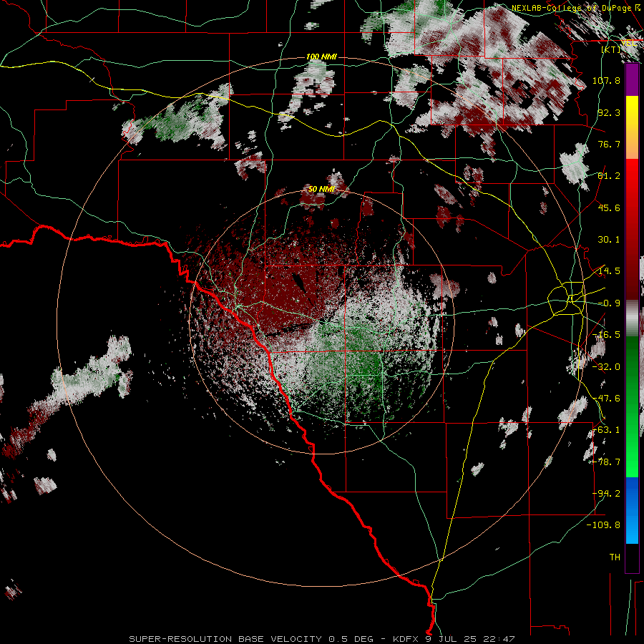644x644 pixels.
Task: Click the 22:47 timestamp in the caption
Action: point(499,639)
